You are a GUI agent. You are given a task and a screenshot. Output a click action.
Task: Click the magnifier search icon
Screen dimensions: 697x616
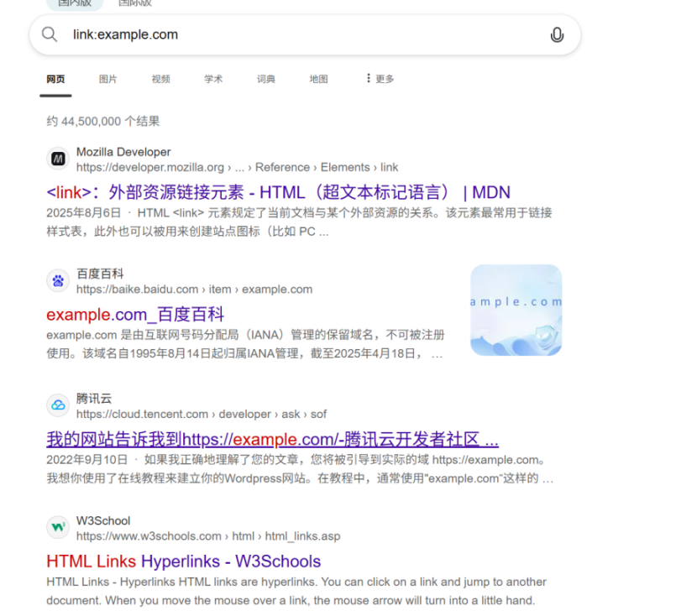50,34
